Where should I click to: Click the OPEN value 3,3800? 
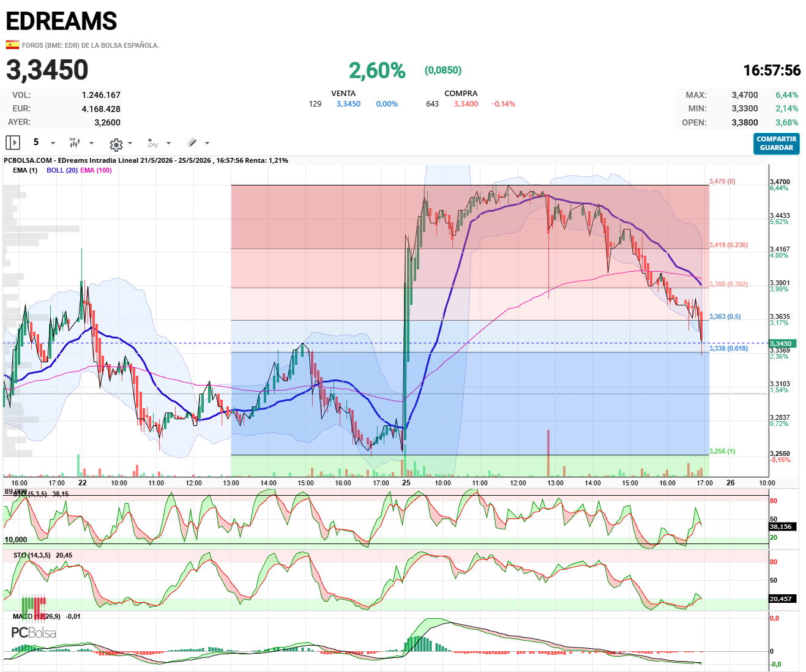pos(745,122)
